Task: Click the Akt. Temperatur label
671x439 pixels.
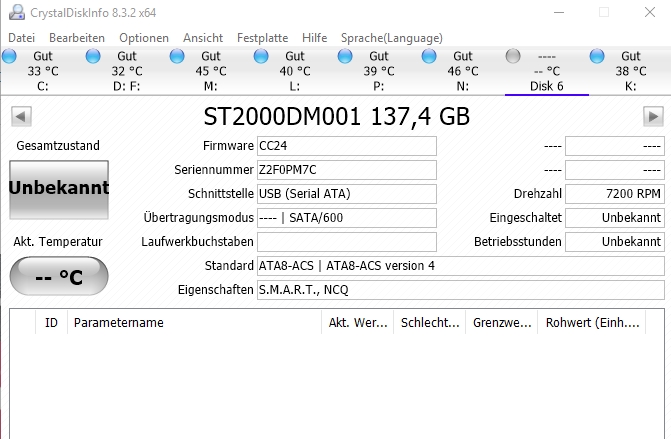Action: point(58,242)
